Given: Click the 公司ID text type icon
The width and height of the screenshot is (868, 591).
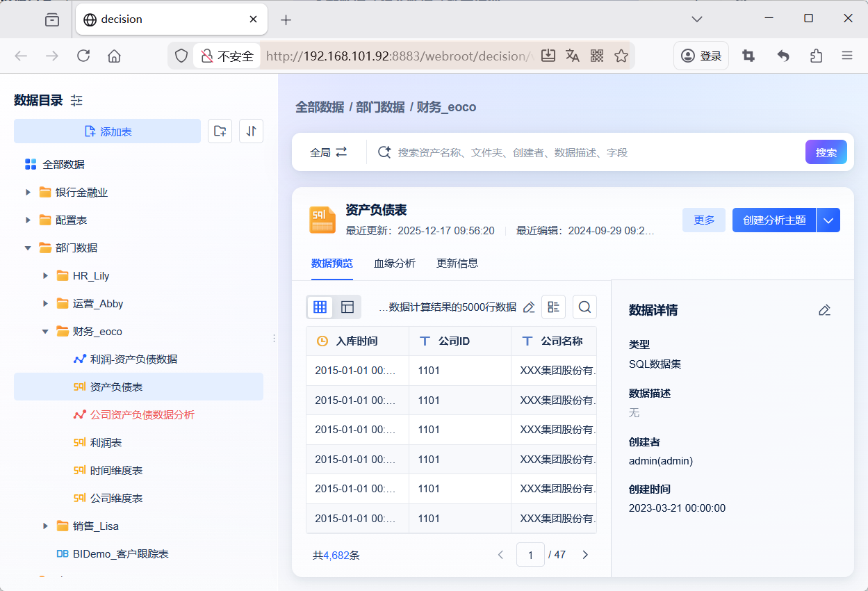Looking at the screenshot, I should click(425, 341).
